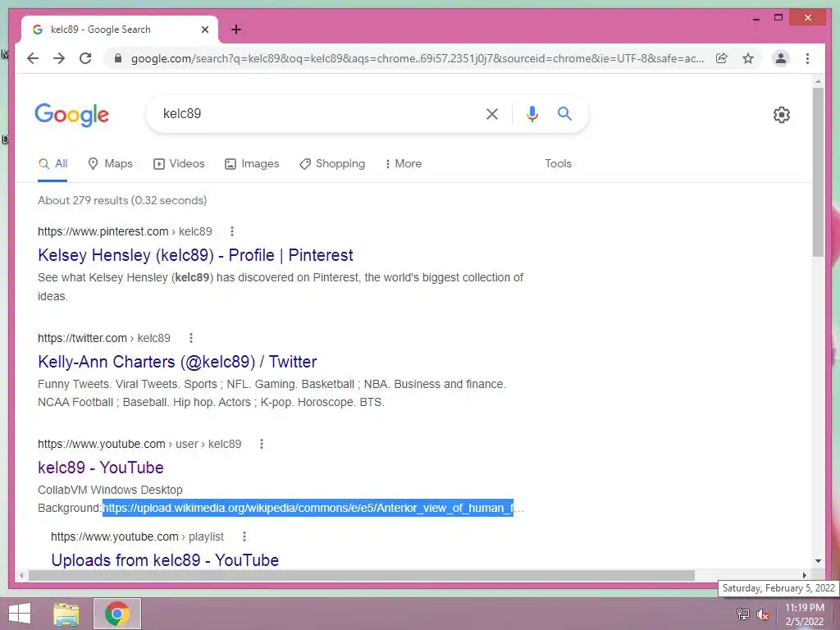This screenshot has width=840, height=630.
Task: Share this page via the share icon
Action: point(722,58)
